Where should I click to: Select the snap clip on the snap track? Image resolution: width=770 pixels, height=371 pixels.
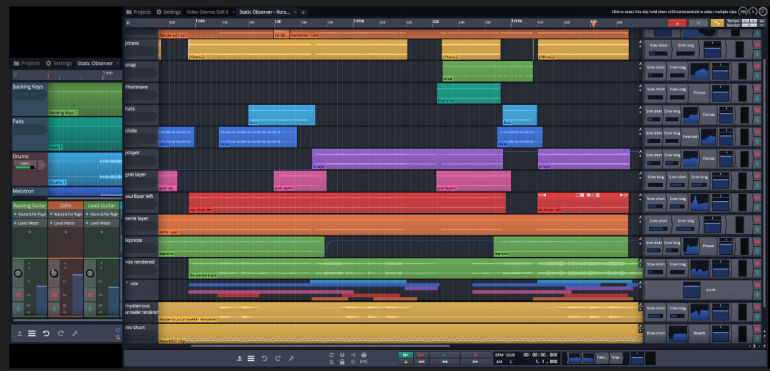point(488,71)
